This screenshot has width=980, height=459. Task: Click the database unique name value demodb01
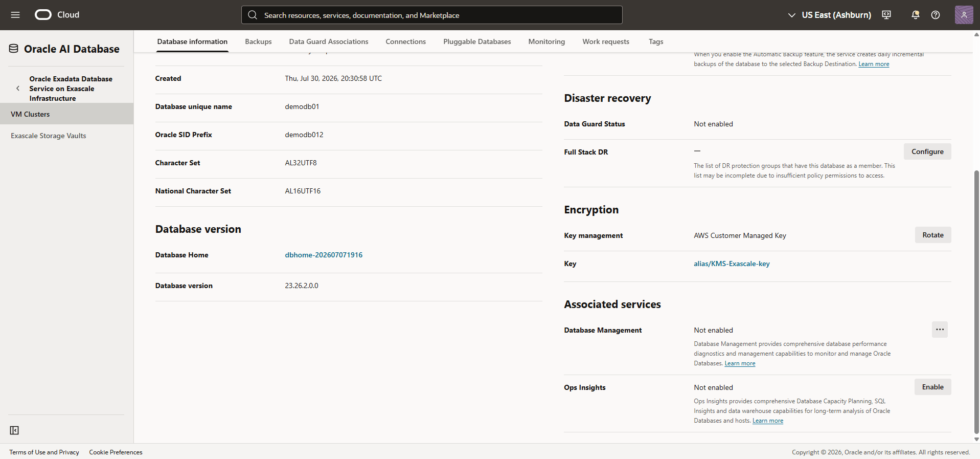click(302, 106)
